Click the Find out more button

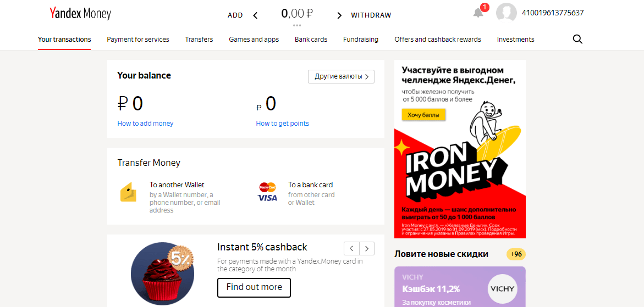[x=254, y=287]
